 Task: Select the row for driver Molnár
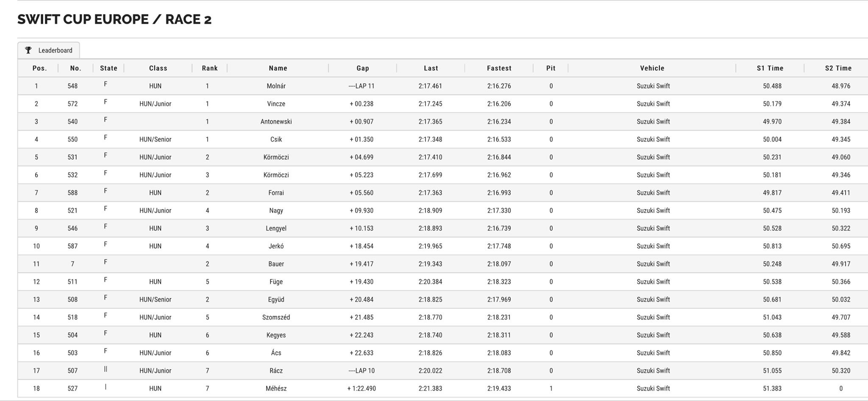click(442, 86)
